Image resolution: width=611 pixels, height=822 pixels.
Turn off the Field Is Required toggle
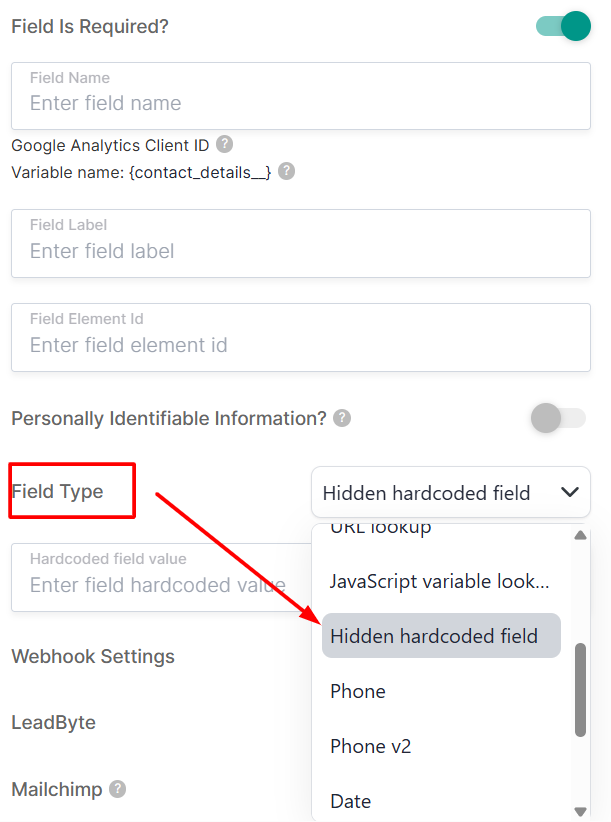pyautogui.click(x=563, y=26)
